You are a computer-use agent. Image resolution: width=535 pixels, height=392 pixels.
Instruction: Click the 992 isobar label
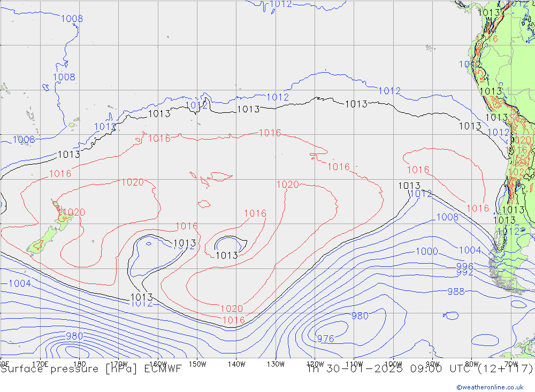click(x=464, y=273)
